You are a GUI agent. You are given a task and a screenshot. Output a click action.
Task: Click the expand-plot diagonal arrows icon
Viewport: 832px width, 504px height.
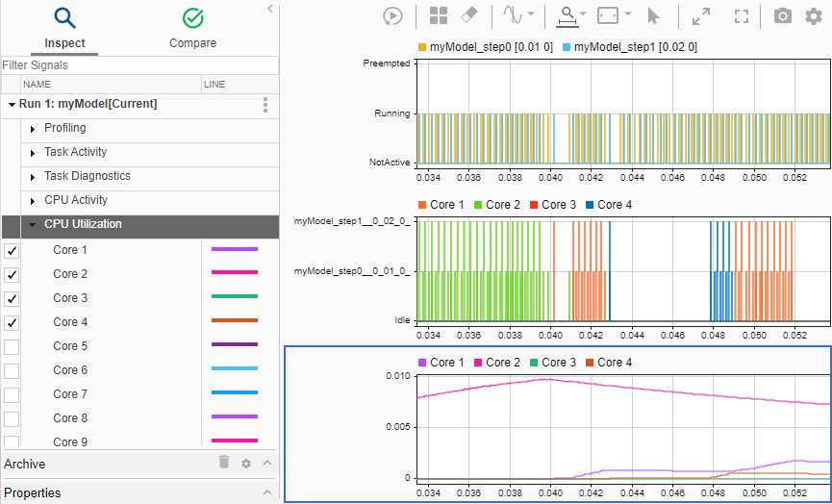[x=700, y=15]
